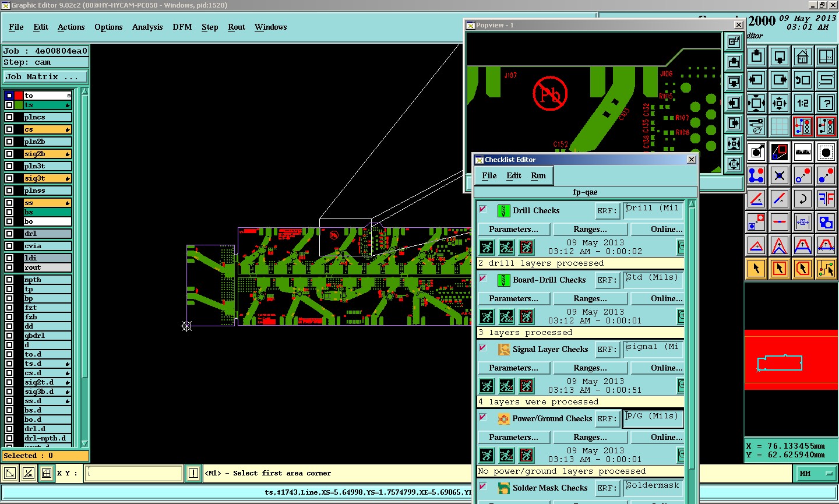Toggle the Power/Ground Checks checkbox
The image size is (839, 504).
click(482, 417)
